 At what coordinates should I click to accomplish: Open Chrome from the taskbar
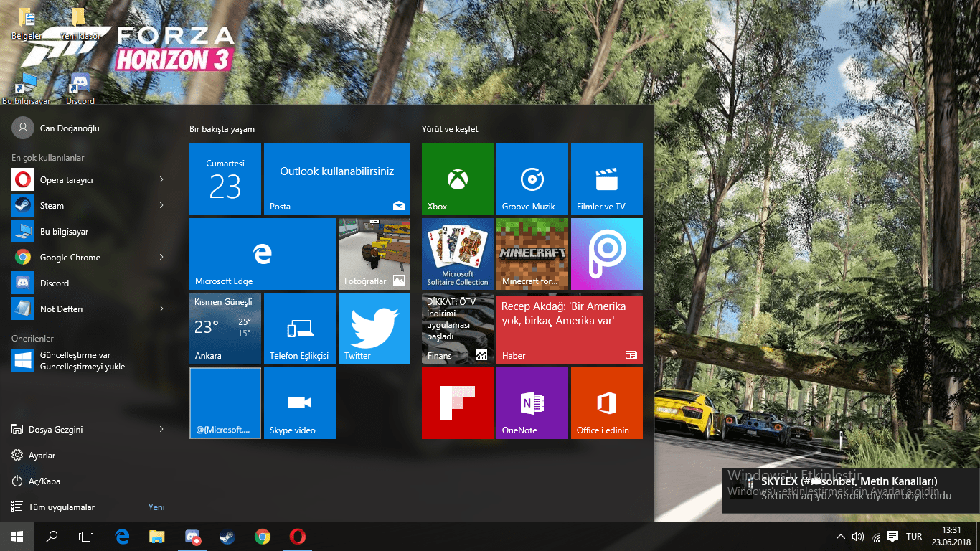coord(263,537)
